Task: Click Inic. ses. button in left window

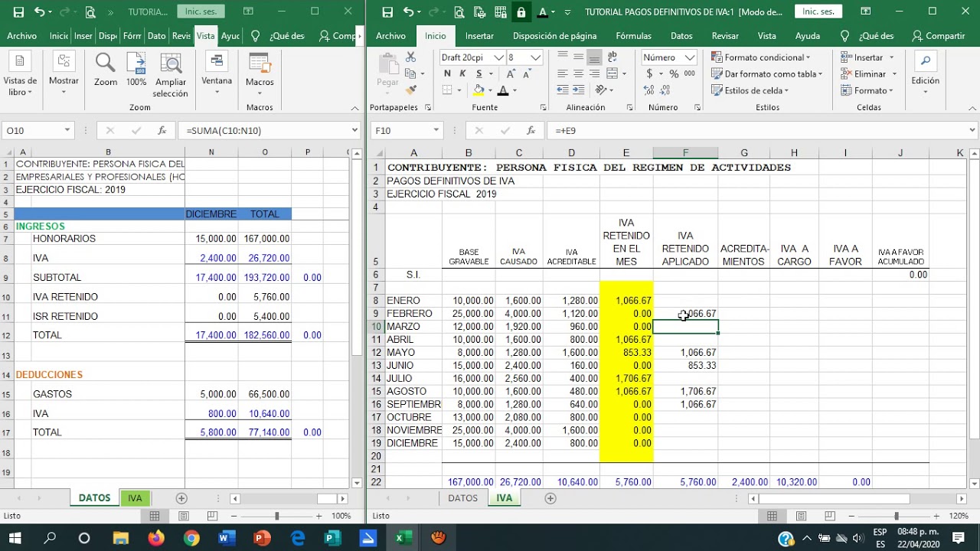Action: [x=201, y=11]
